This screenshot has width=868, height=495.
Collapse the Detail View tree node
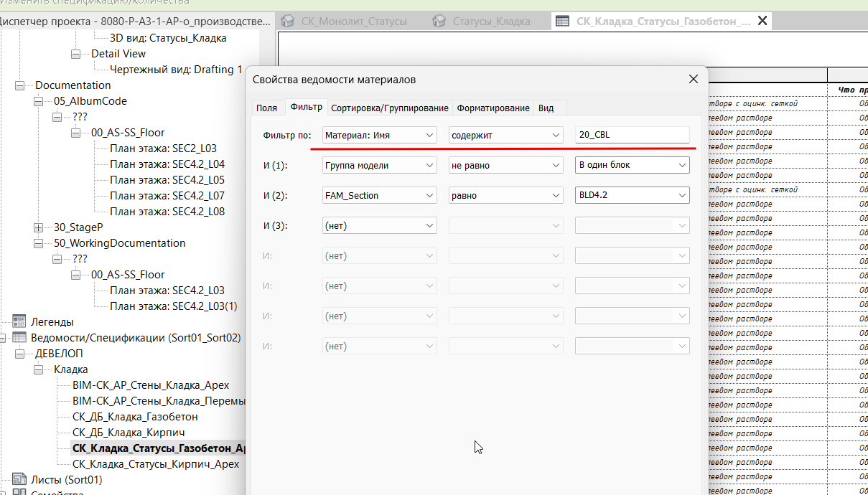click(76, 54)
